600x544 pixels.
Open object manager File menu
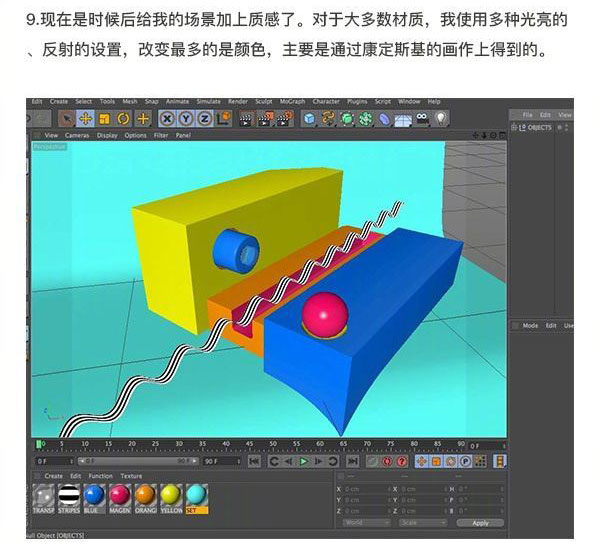click(x=527, y=115)
